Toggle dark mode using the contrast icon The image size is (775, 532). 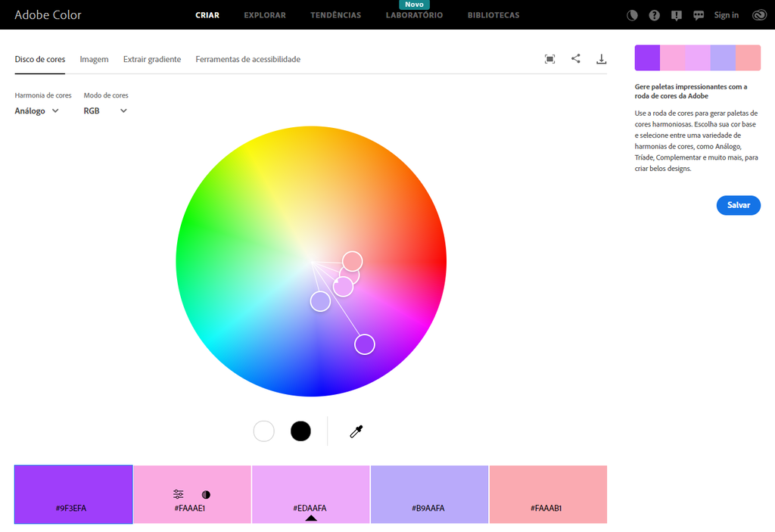point(632,14)
